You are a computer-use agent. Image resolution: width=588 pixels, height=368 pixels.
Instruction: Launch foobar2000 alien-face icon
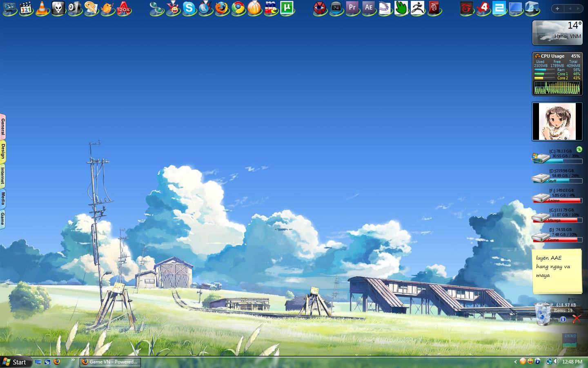coord(58,8)
